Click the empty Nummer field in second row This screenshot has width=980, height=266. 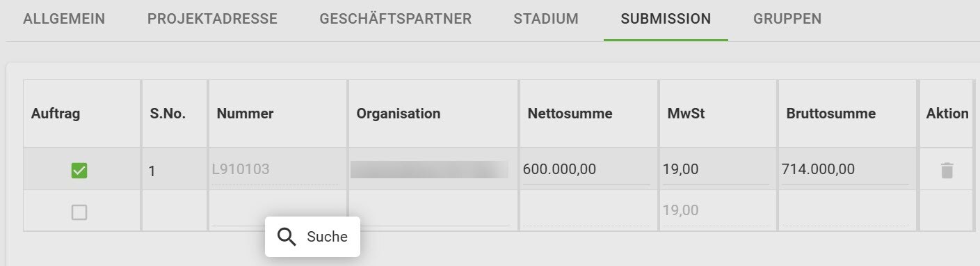pyautogui.click(x=277, y=211)
